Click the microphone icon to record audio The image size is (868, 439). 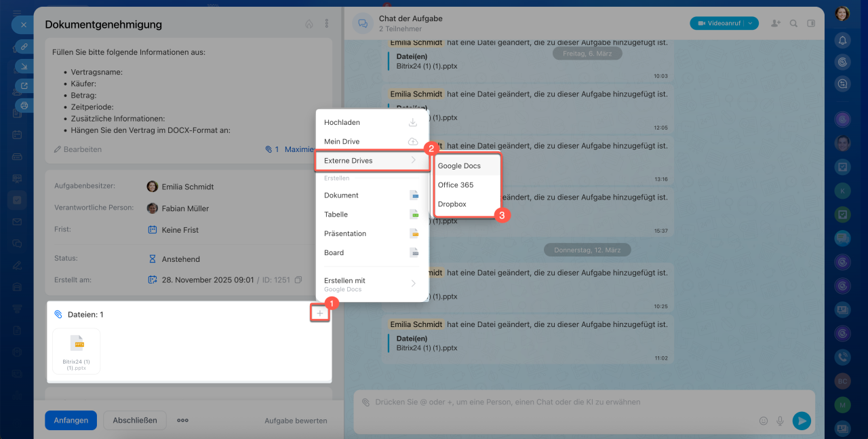pos(781,421)
